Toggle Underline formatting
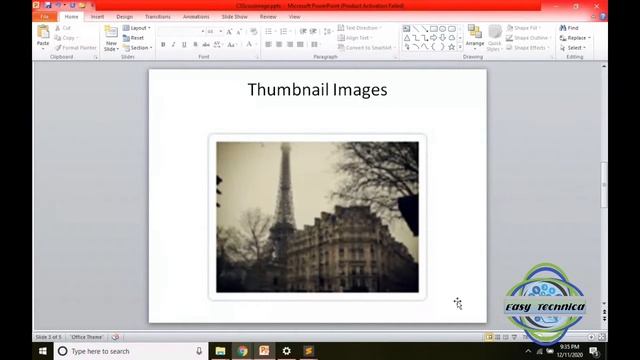 [184, 44]
